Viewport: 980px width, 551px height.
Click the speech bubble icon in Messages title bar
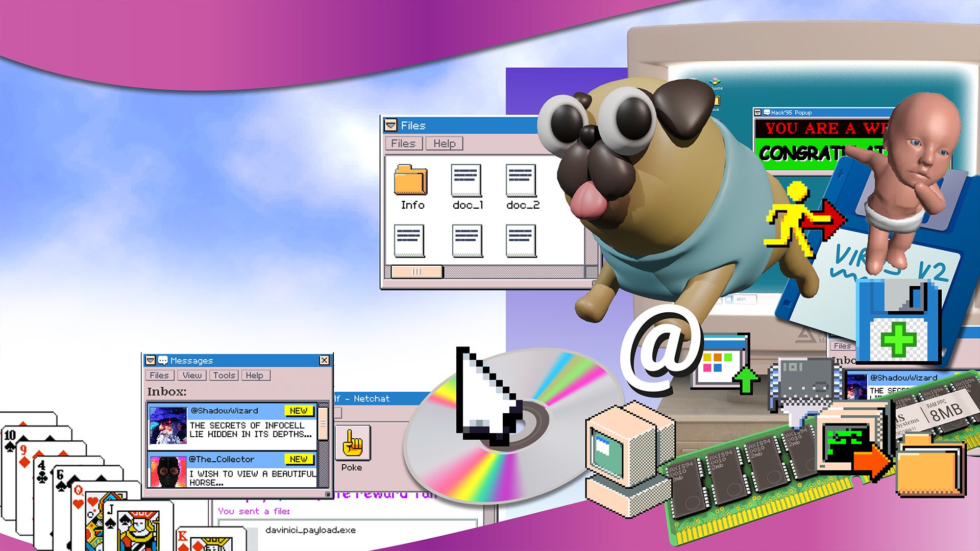[163, 361]
